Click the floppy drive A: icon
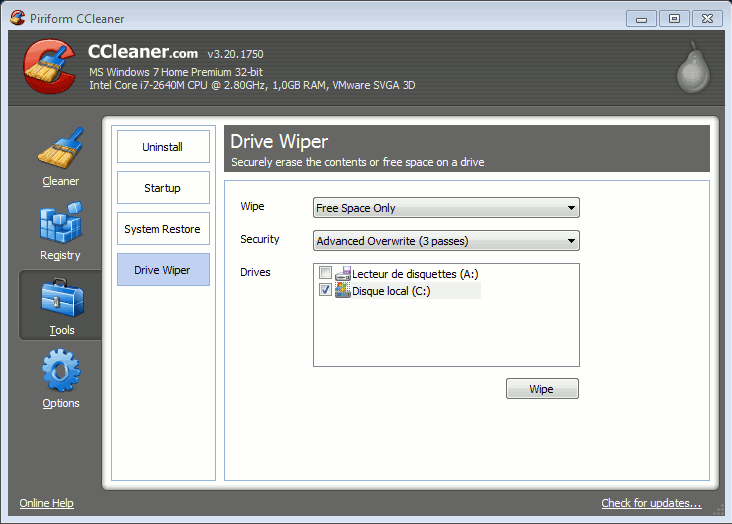 click(x=343, y=273)
